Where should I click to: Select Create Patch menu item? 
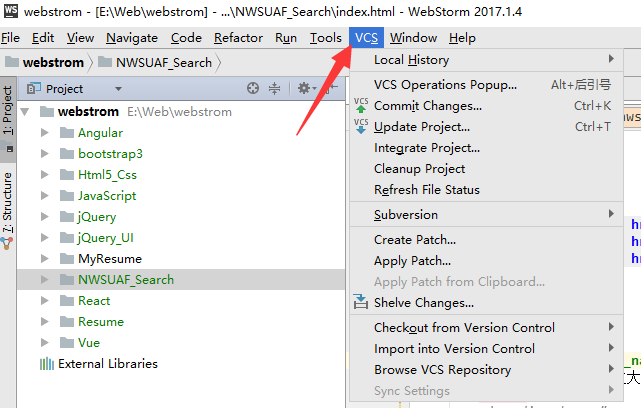[x=486, y=240]
